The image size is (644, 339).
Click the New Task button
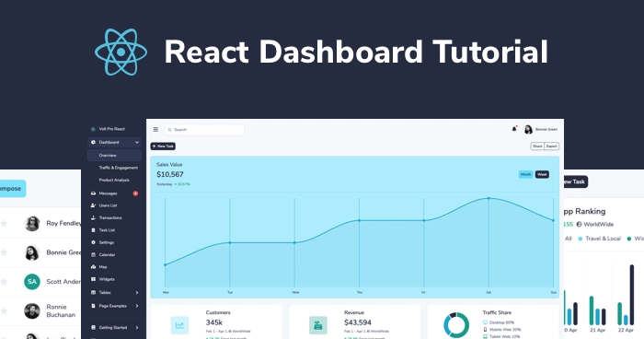point(163,146)
